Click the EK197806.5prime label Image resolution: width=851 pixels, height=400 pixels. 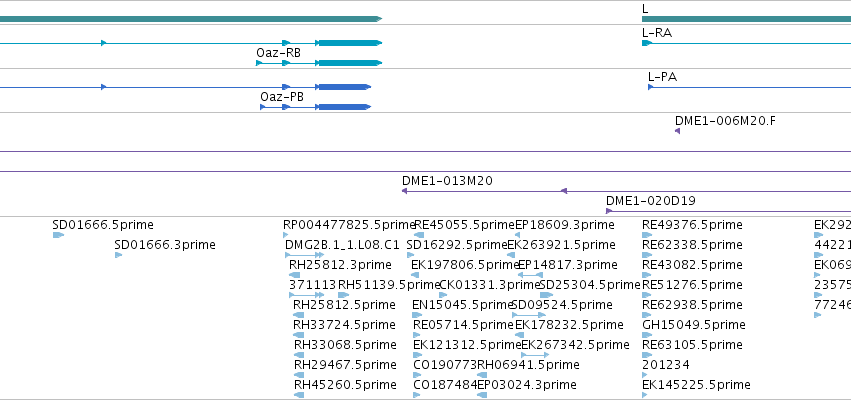465,265
